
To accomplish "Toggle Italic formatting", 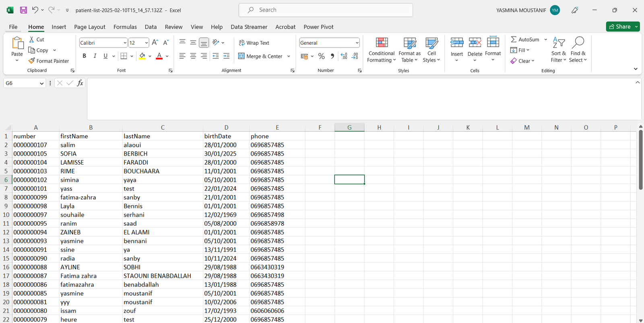I will pyautogui.click(x=95, y=56).
